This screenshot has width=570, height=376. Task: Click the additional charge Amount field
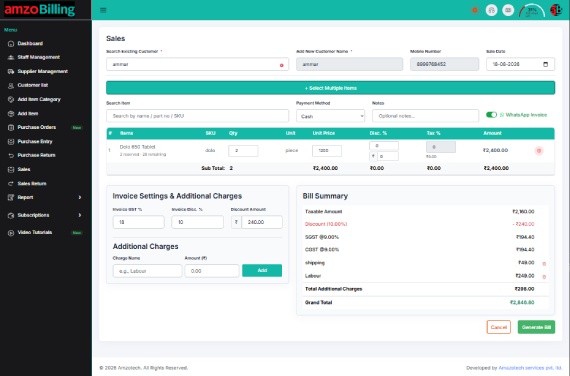click(x=212, y=271)
